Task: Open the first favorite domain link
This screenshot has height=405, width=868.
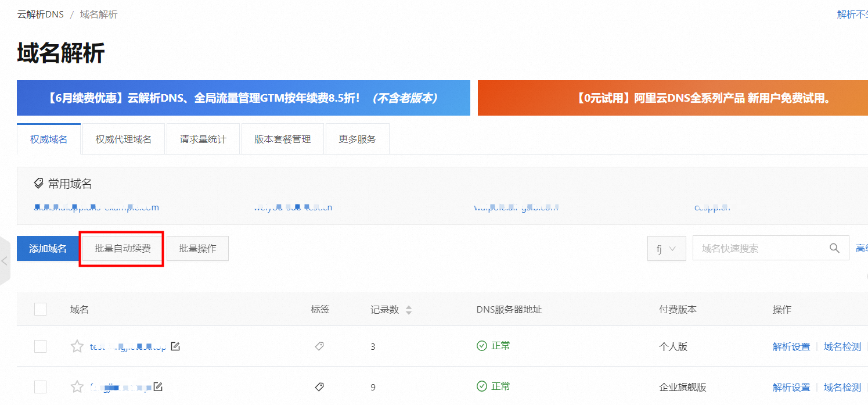Action: [96, 207]
